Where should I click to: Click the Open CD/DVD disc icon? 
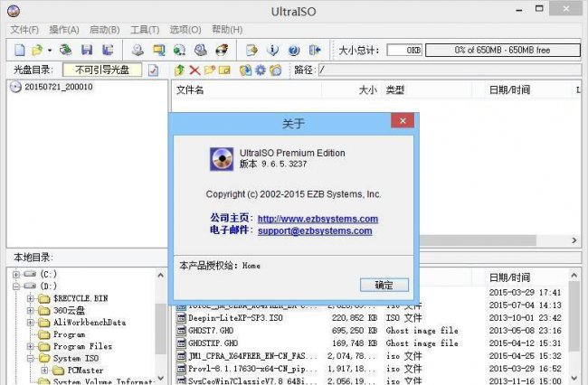[66, 51]
